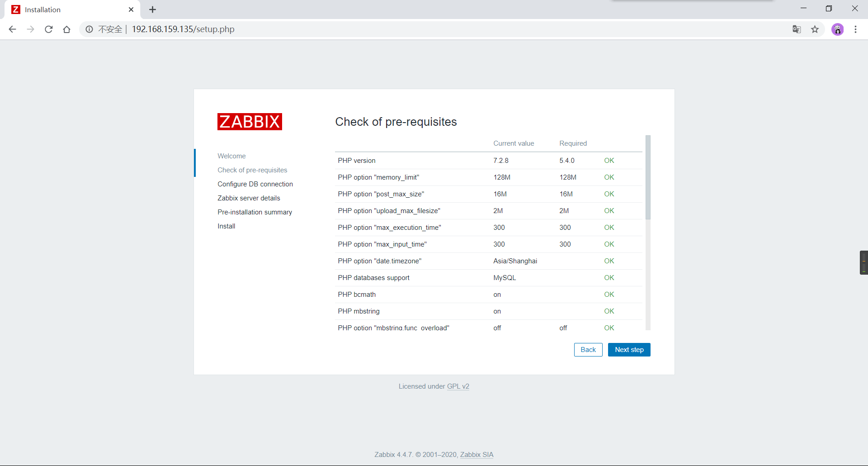868x466 pixels.
Task: Select the Zabbix server details step
Action: [249, 198]
